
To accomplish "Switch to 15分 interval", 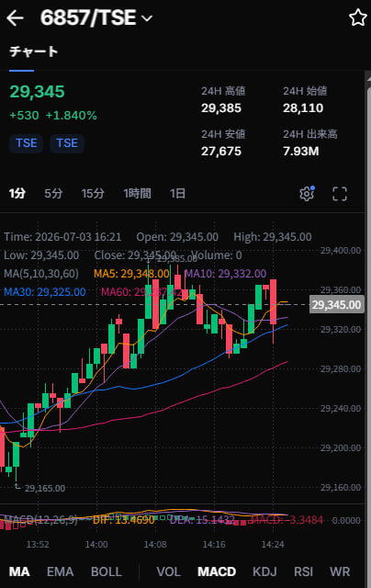I will (93, 194).
